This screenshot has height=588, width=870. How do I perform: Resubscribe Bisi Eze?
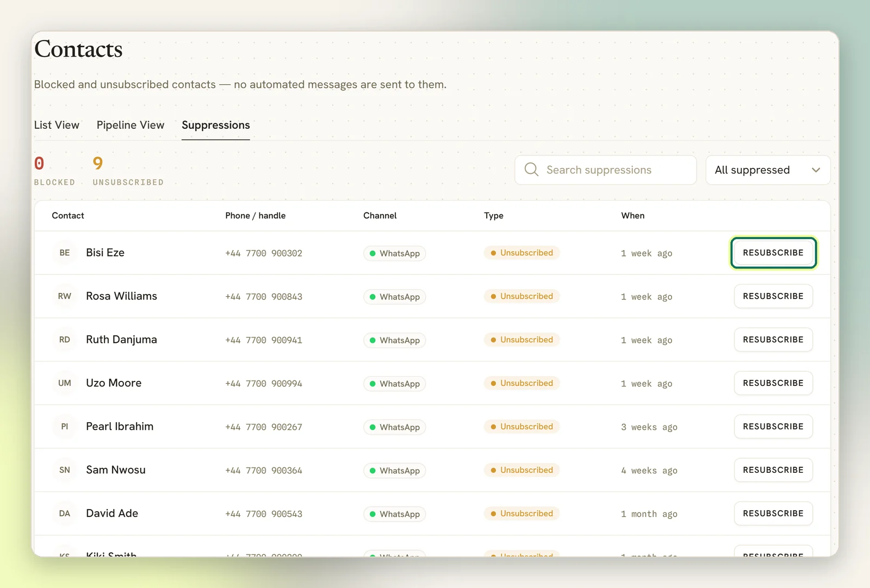coord(773,253)
